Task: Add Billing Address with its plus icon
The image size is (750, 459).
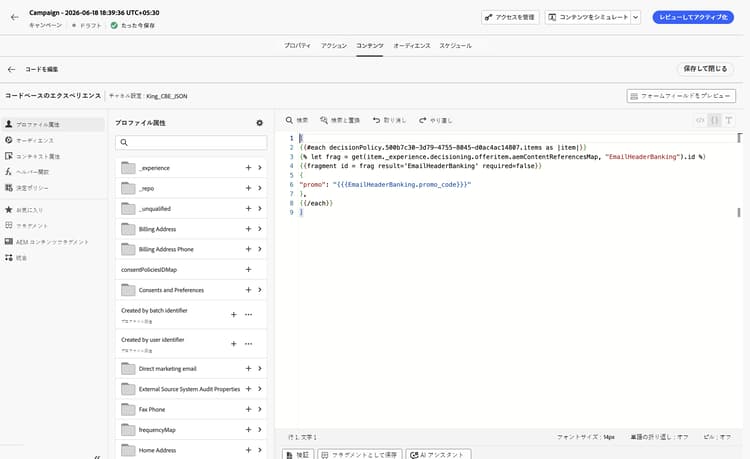Action: pyautogui.click(x=248, y=229)
